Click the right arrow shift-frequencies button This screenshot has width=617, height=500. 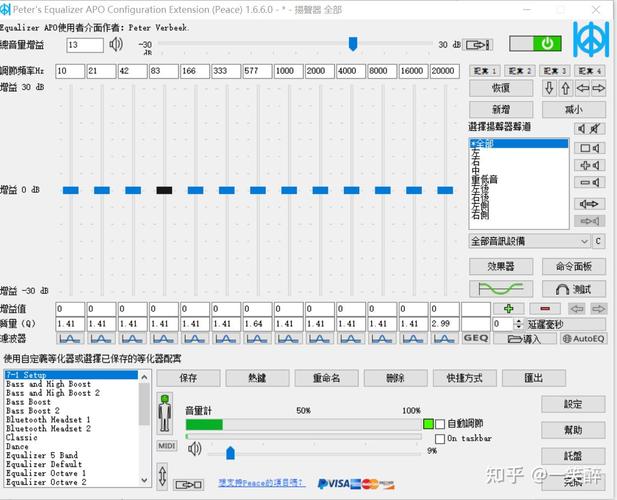(x=599, y=88)
